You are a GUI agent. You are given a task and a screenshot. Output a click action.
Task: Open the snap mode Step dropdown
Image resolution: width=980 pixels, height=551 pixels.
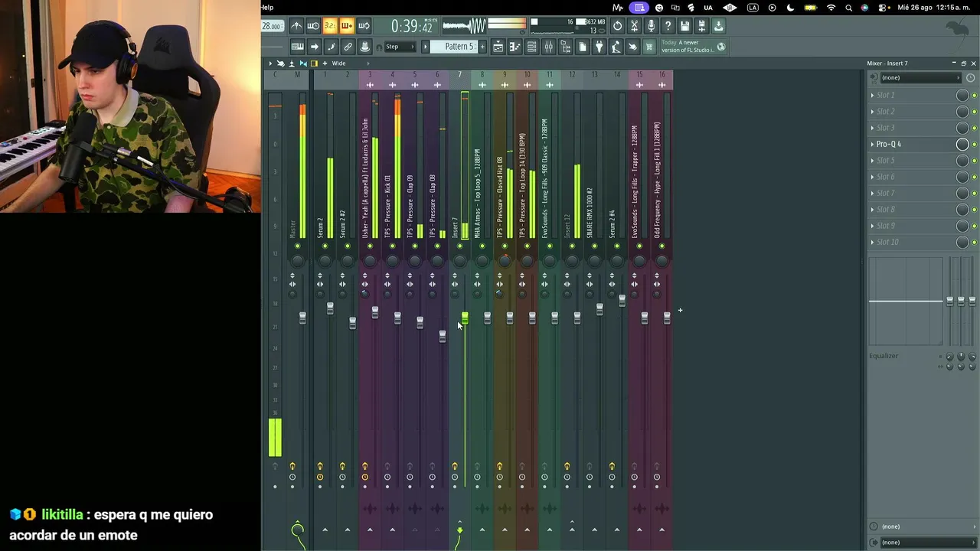[x=400, y=47]
